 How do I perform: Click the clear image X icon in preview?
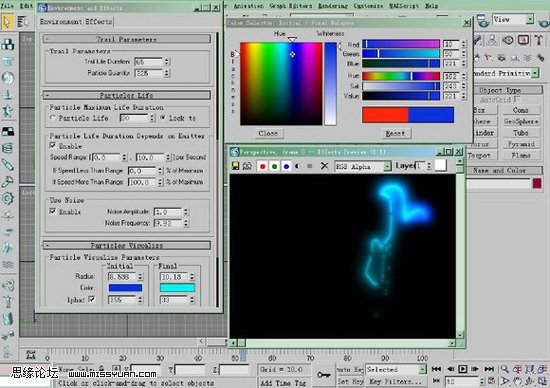[324, 166]
